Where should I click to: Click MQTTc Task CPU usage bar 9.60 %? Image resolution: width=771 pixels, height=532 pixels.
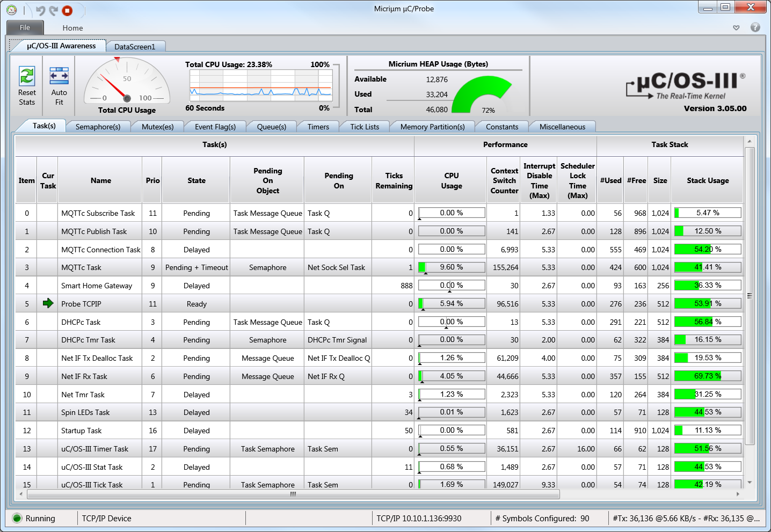(452, 267)
